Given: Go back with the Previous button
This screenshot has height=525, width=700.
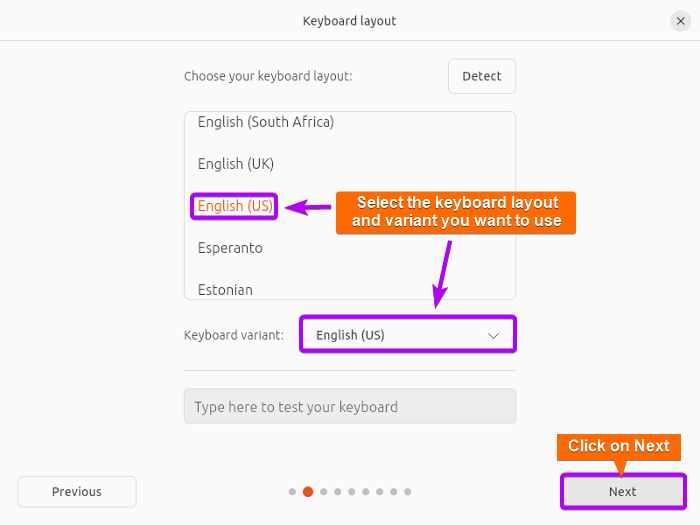Looking at the screenshot, I should [77, 492].
